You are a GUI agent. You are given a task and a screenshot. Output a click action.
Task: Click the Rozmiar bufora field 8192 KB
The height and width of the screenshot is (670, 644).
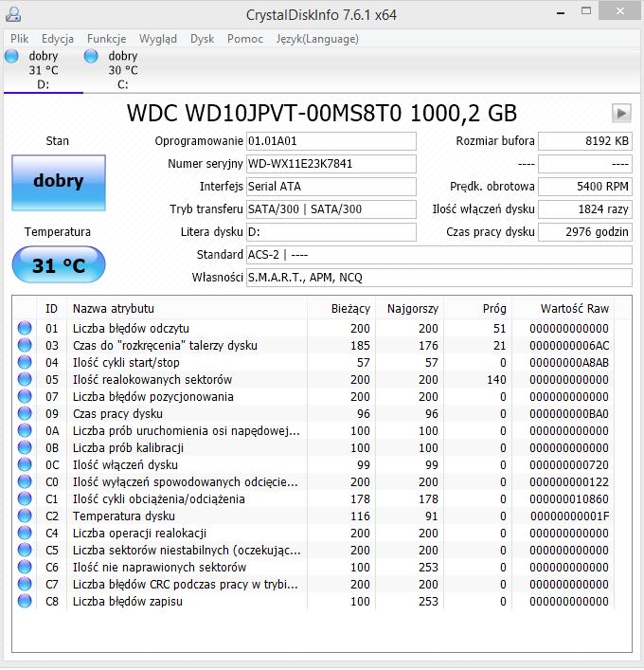[585, 141]
